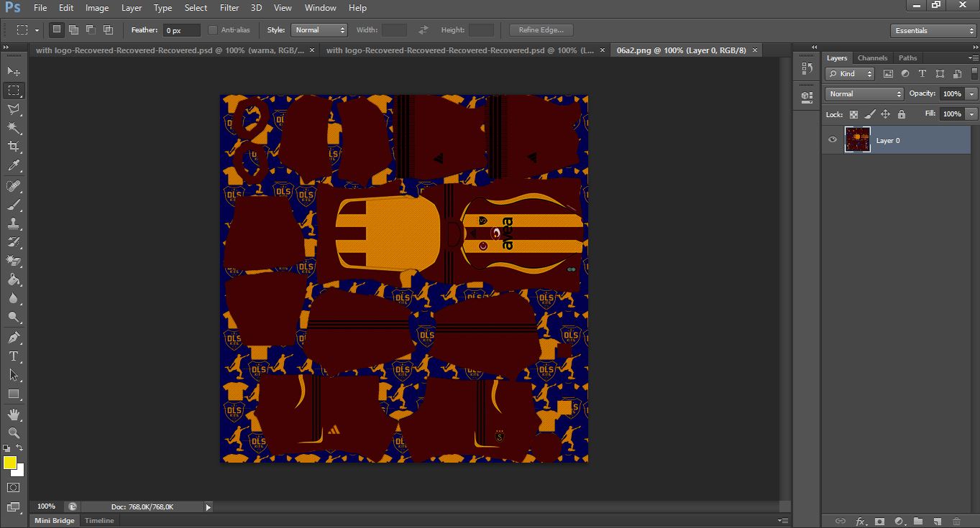Toggle Lock all

(x=901, y=114)
